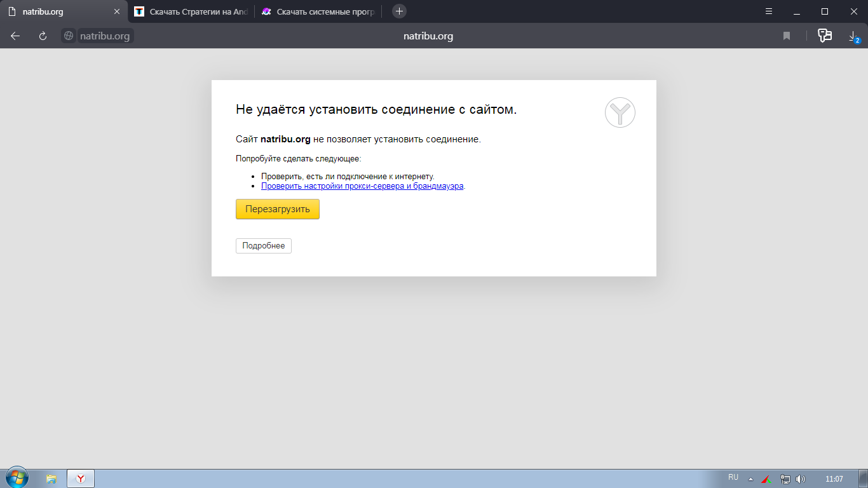Expand details with Подробнее button
868x488 pixels.
[x=263, y=246]
